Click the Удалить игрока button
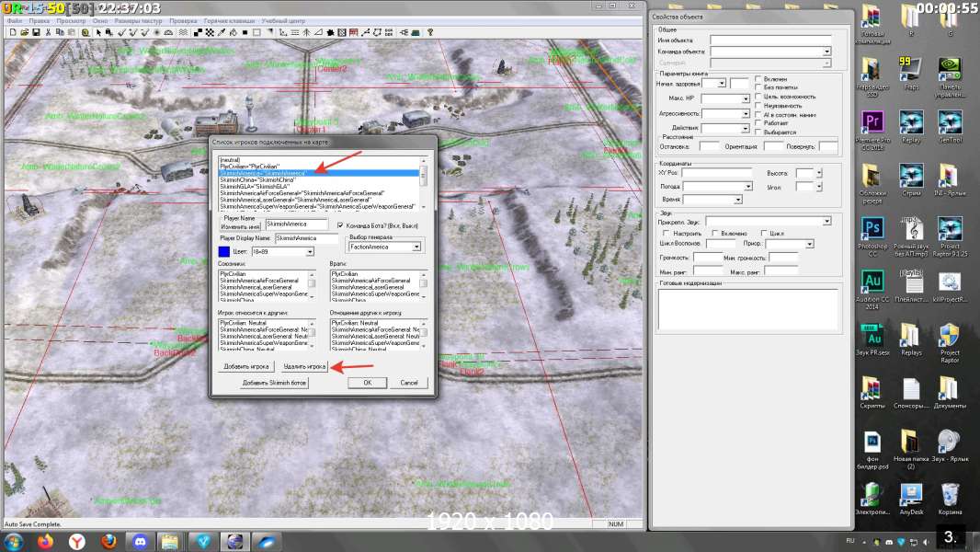This screenshot has width=980, height=552. [x=304, y=366]
